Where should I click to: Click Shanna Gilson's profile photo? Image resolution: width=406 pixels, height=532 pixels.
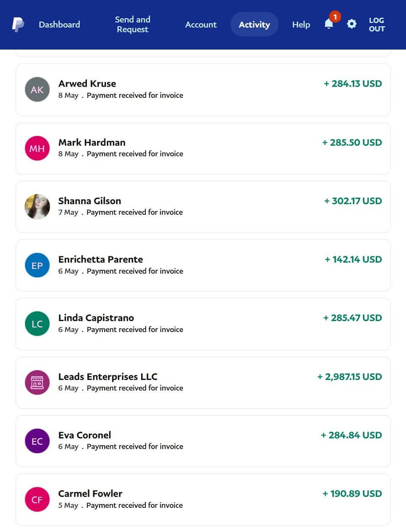click(x=37, y=207)
